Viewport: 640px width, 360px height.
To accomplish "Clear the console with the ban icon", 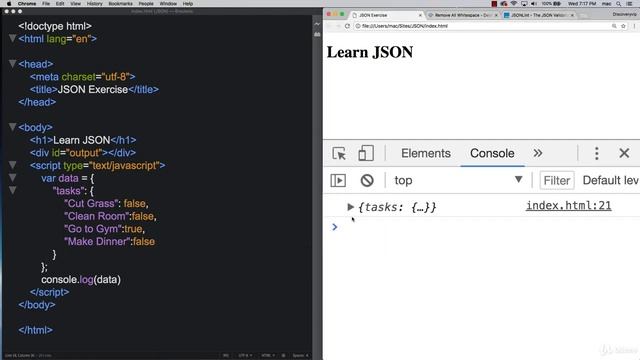I will (x=367, y=180).
